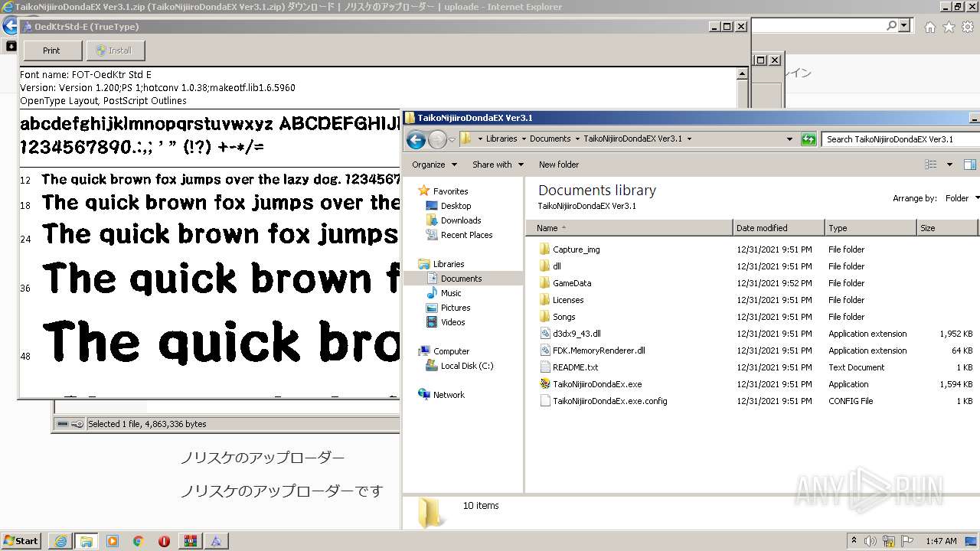Click the taskbar clock showing 1:47 AM

tap(941, 541)
